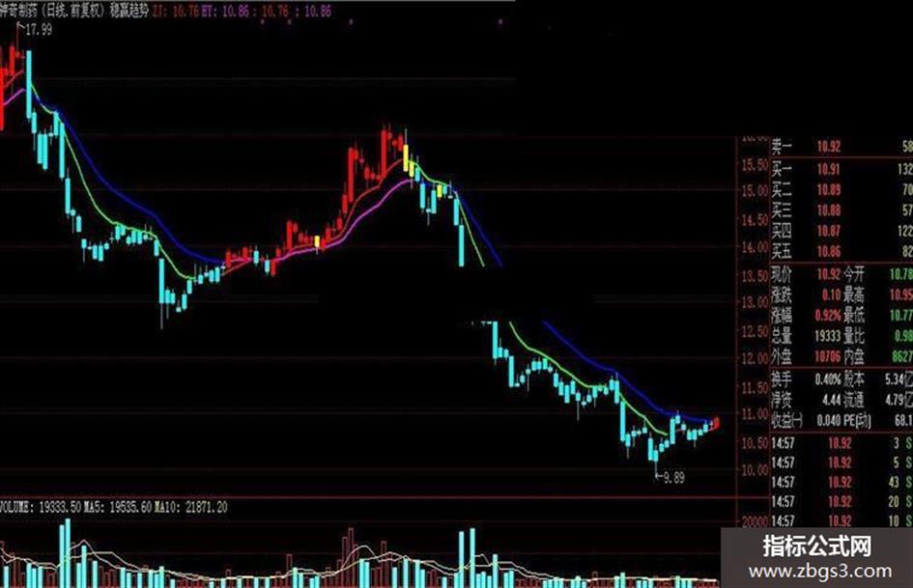Select the 买二 bid row at 10.89
913x588 pixels.
842,190
